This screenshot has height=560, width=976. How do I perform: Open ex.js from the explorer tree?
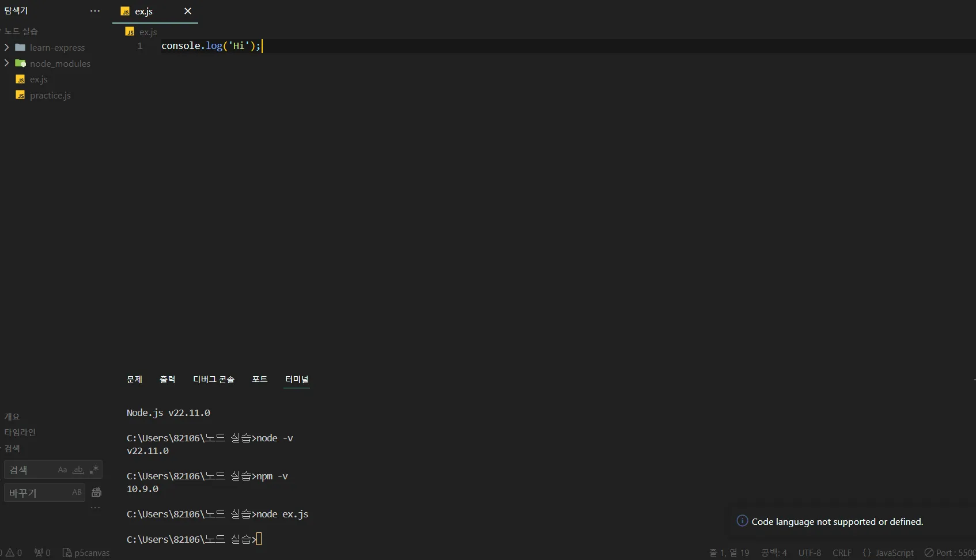pos(39,79)
